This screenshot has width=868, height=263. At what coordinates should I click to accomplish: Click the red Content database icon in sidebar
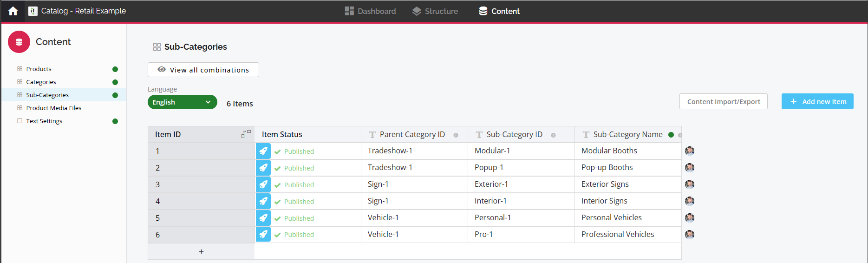19,42
